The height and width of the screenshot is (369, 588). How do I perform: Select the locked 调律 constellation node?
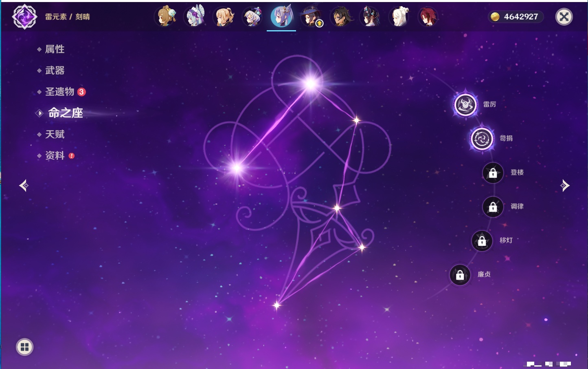coord(493,207)
